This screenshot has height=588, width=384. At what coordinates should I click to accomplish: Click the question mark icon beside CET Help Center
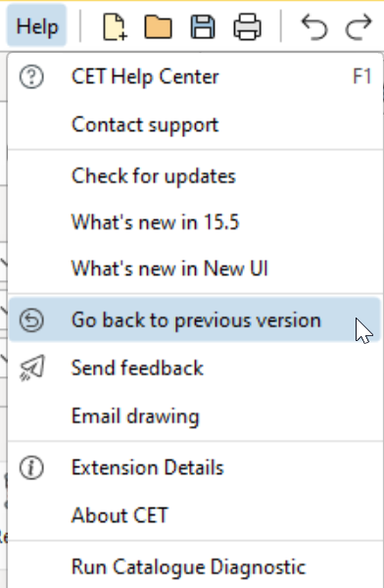(x=31, y=76)
